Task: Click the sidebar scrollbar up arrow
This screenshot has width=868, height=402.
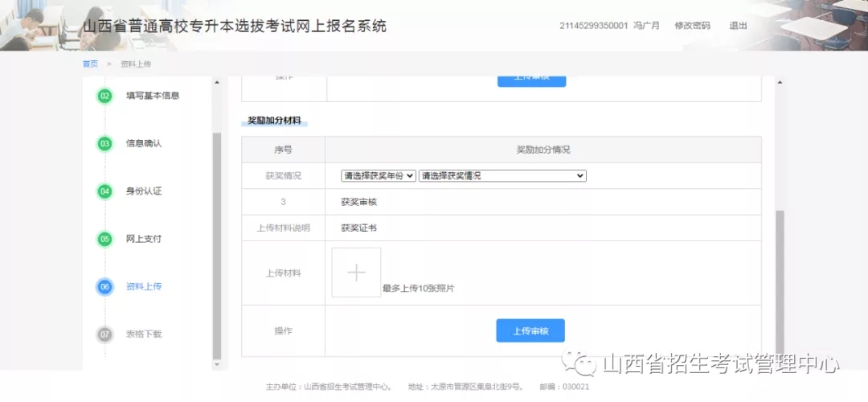Action: pos(216,83)
